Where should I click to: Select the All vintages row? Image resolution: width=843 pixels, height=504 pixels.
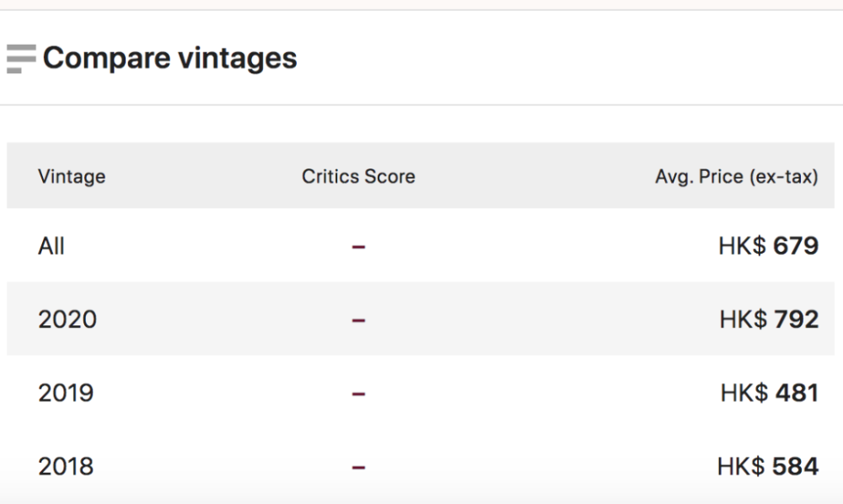(51, 246)
